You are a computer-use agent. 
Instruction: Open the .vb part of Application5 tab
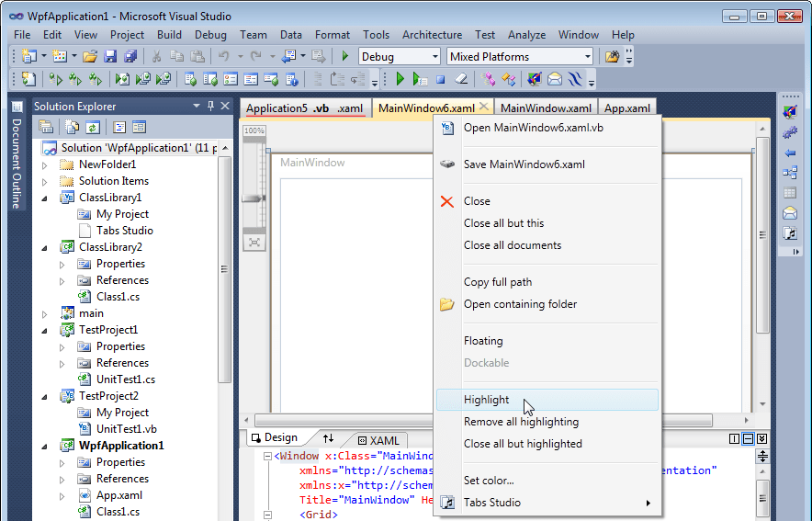(x=321, y=108)
